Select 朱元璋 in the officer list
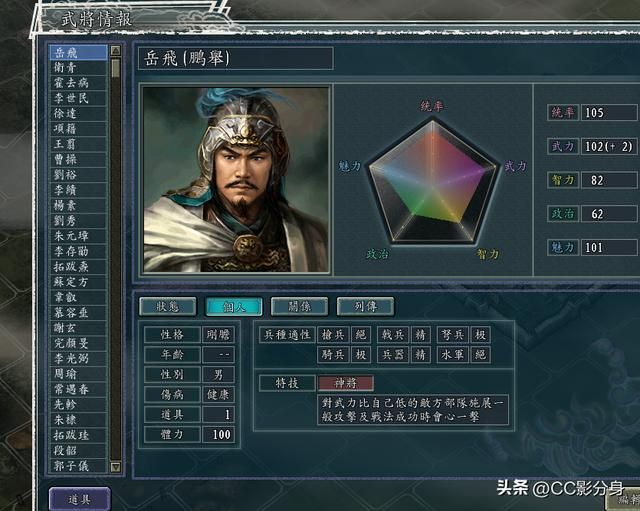This screenshot has height=511, width=640. pos(78,236)
